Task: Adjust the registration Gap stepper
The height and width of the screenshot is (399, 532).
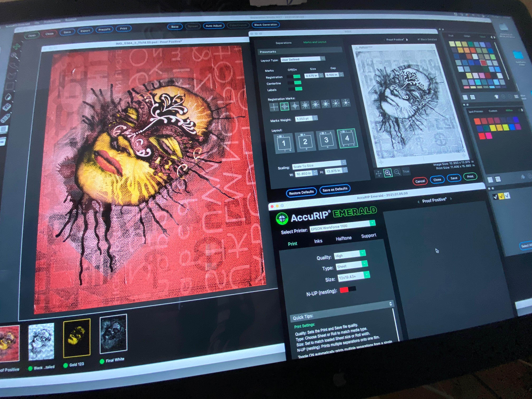Action: point(341,74)
